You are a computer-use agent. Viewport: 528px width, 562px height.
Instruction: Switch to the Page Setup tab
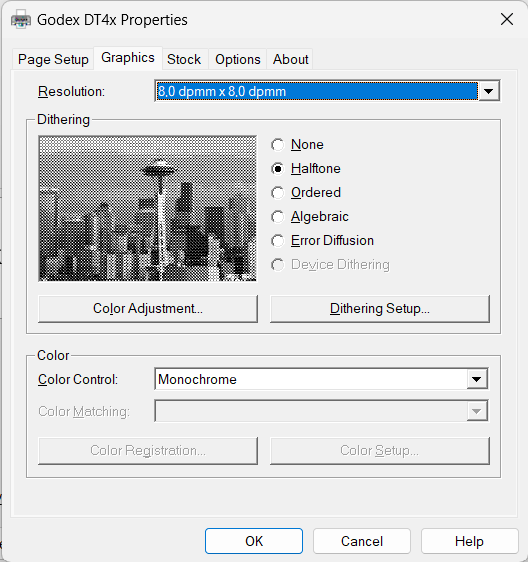pos(53,59)
